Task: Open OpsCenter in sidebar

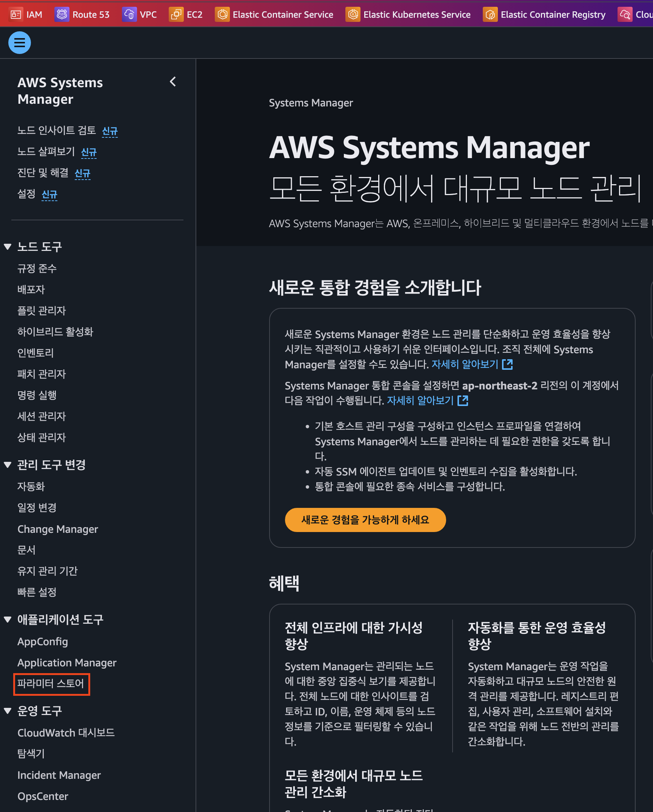Action: click(43, 796)
